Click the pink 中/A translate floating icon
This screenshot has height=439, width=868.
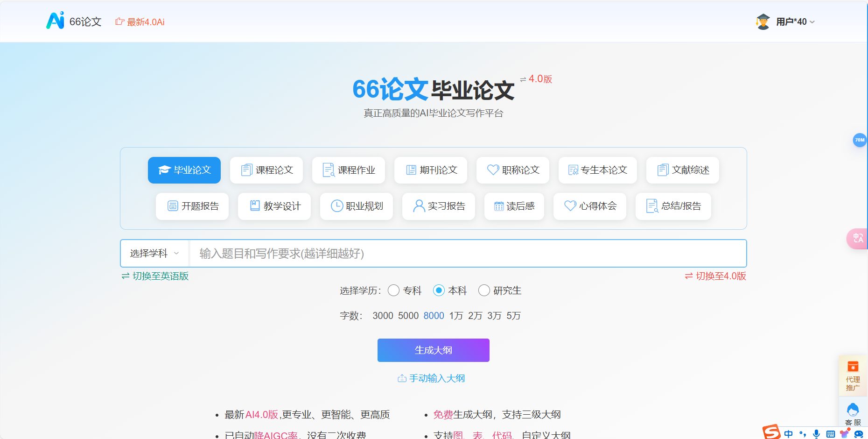coord(859,239)
